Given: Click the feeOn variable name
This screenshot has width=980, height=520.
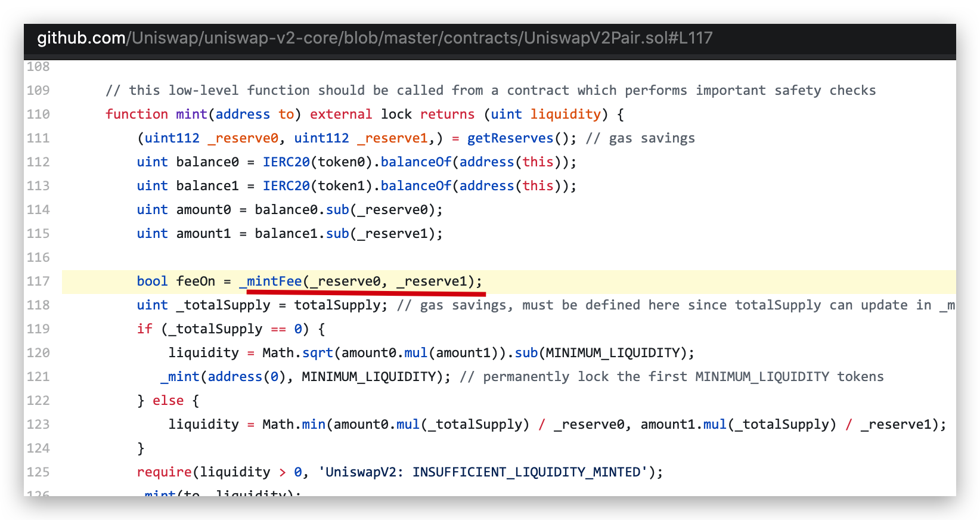Looking at the screenshot, I should (x=196, y=281).
